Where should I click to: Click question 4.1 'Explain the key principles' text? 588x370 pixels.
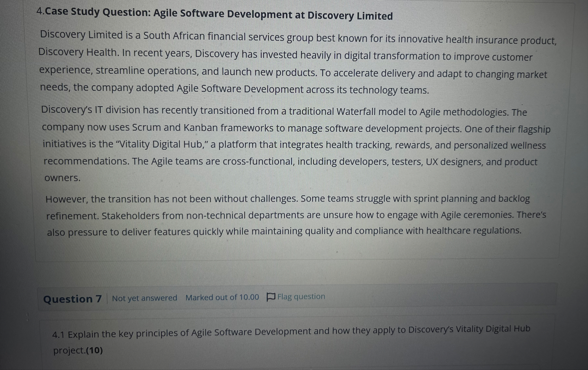click(291, 340)
